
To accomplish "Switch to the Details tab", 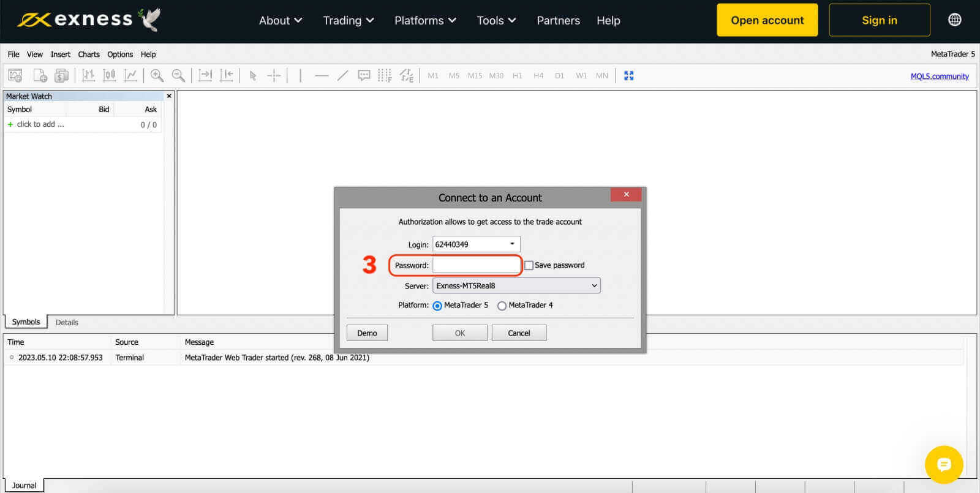I will point(67,322).
